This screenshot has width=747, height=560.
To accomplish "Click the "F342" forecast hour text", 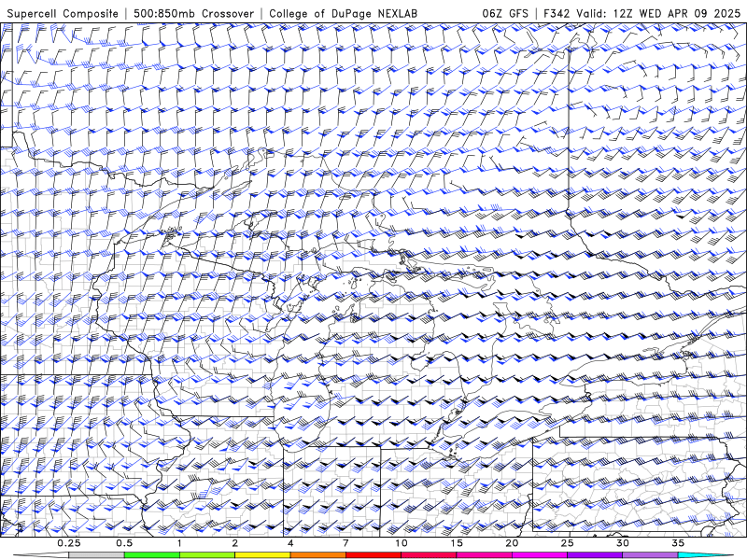I will (x=557, y=13).
